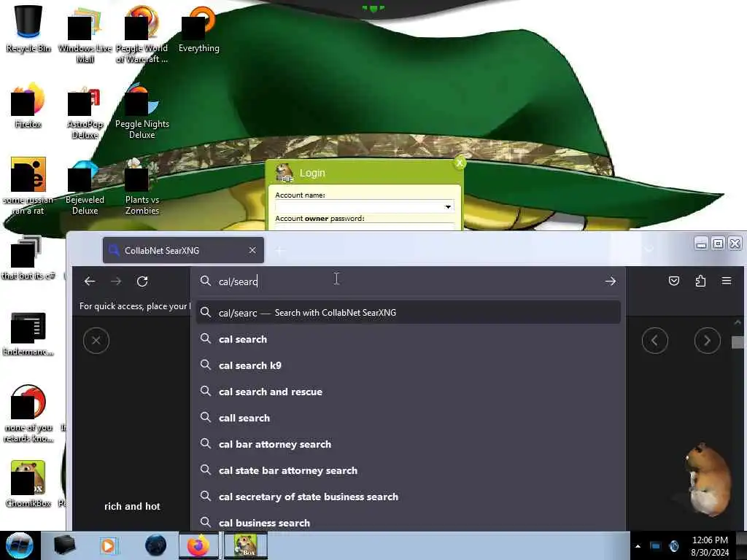747x560 pixels.
Task: Click the browser Back arrow
Action: pos(90,281)
